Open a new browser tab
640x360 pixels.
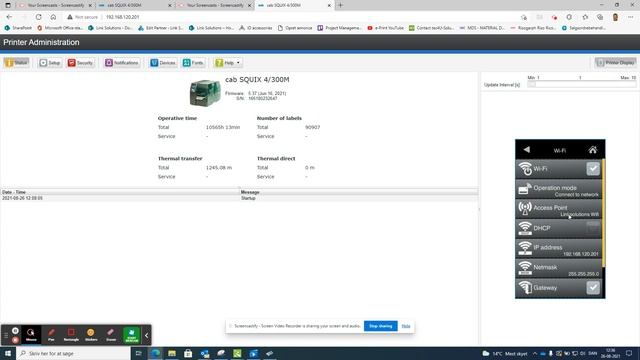tap(340, 5)
